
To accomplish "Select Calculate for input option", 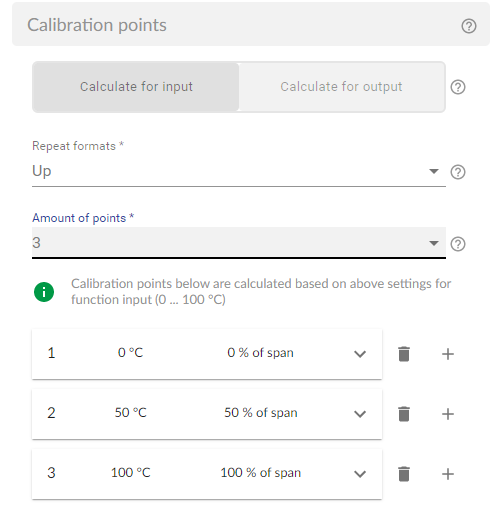I will [136, 87].
